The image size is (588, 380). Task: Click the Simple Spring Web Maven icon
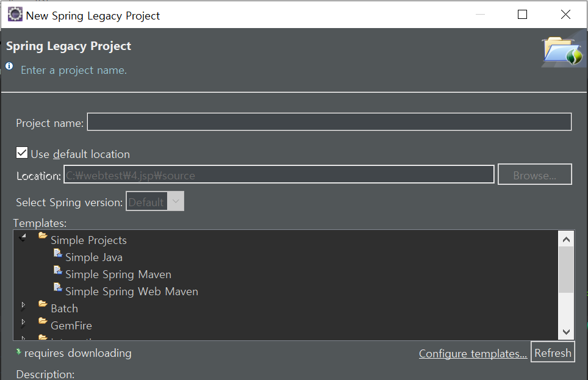[x=58, y=287]
